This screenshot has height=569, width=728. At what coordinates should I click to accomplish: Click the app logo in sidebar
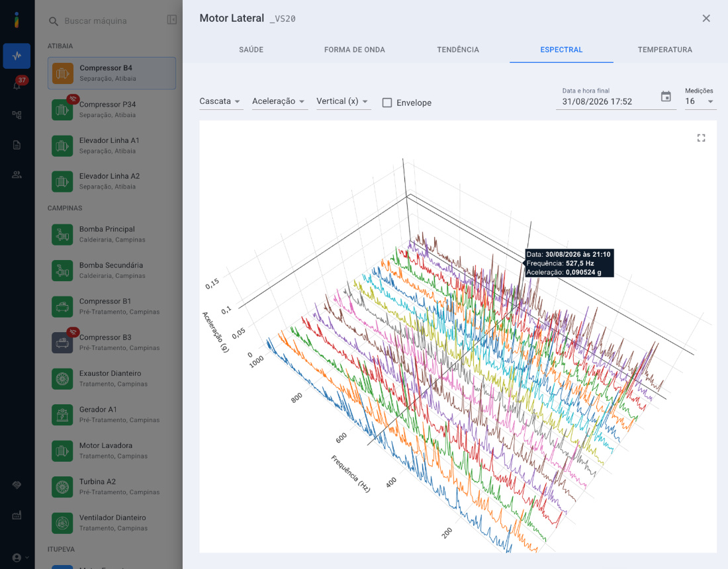[17, 20]
